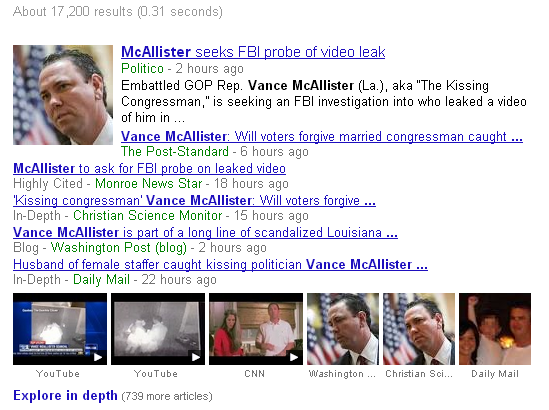Play the CNN video thumbnail
549x410 pixels.
pos(256,329)
